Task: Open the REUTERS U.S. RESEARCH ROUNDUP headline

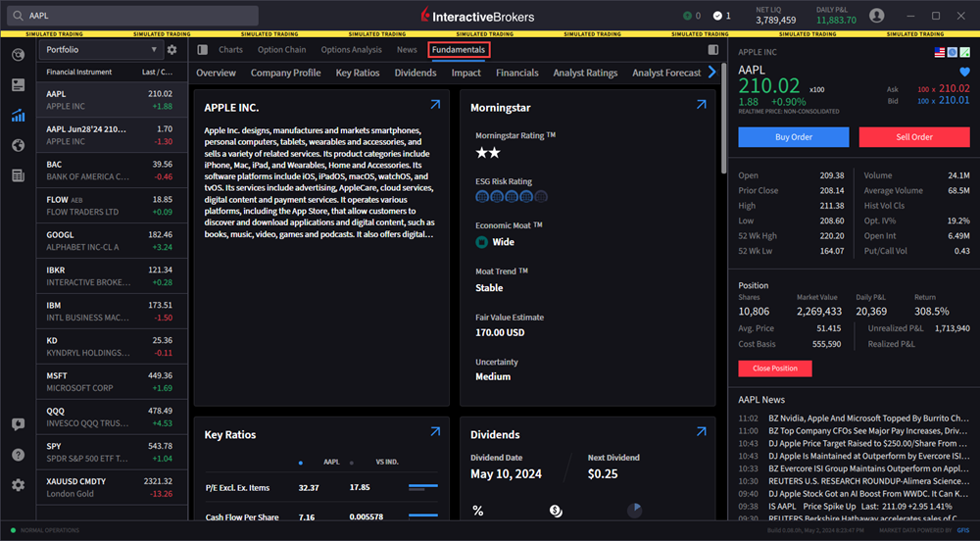Action: 868,481
